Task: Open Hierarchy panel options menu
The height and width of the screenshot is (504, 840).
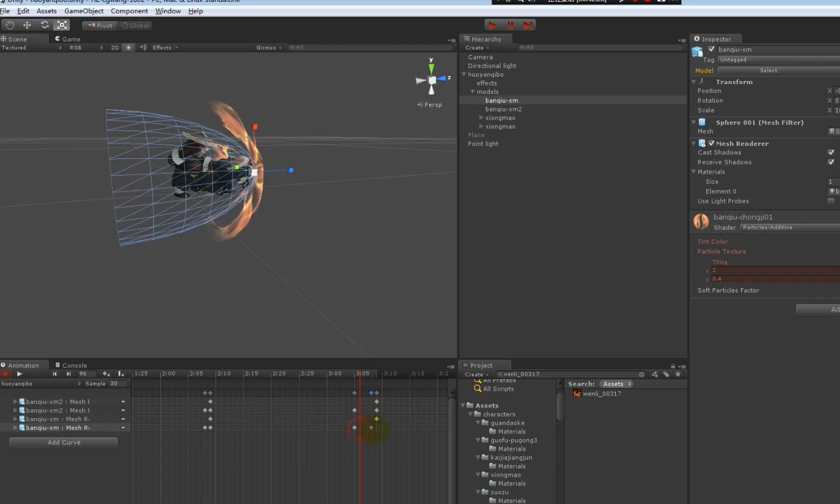Action: pyautogui.click(x=682, y=40)
